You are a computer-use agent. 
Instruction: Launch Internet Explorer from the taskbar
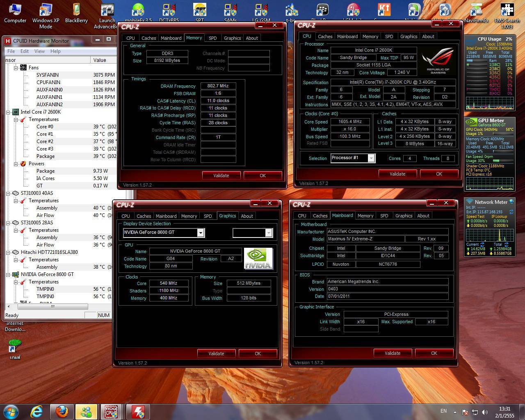37,411
